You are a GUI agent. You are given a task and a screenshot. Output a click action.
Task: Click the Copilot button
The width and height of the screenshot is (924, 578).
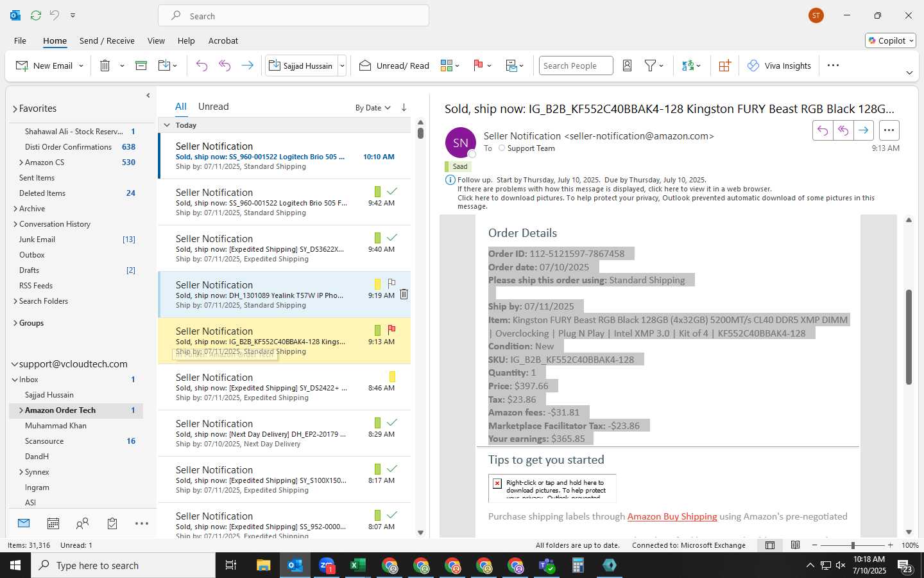891,40
